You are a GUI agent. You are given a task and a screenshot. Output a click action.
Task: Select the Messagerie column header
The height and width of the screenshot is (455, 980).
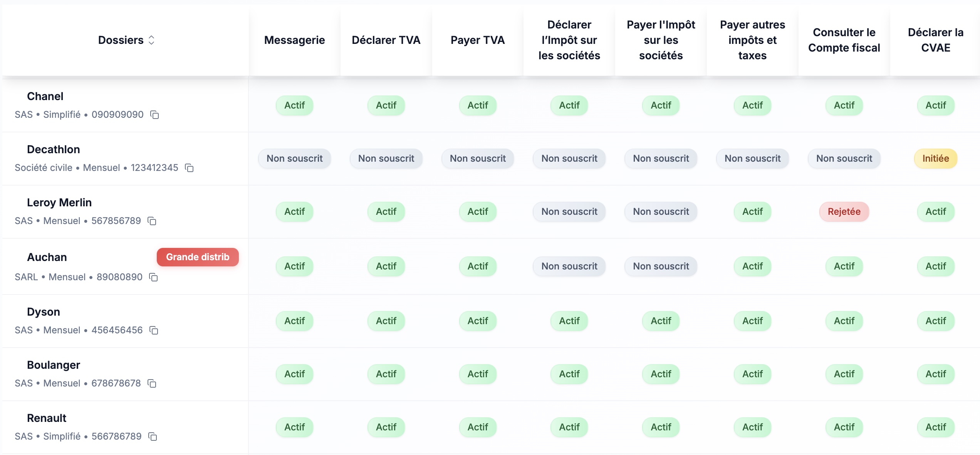tap(294, 40)
